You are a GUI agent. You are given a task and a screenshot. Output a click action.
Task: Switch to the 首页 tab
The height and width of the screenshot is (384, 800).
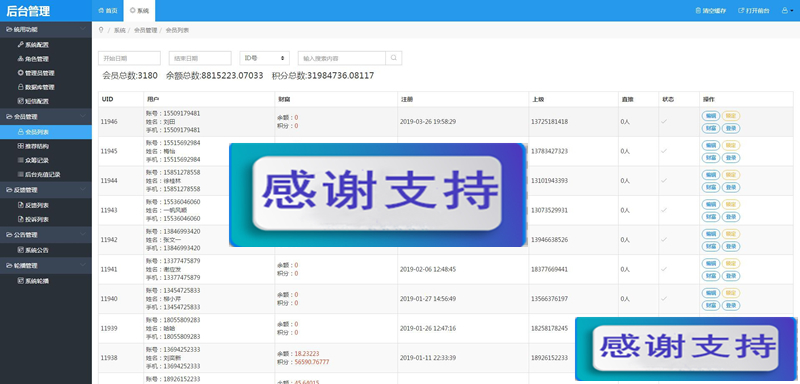pyautogui.click(x=108, y=10)
